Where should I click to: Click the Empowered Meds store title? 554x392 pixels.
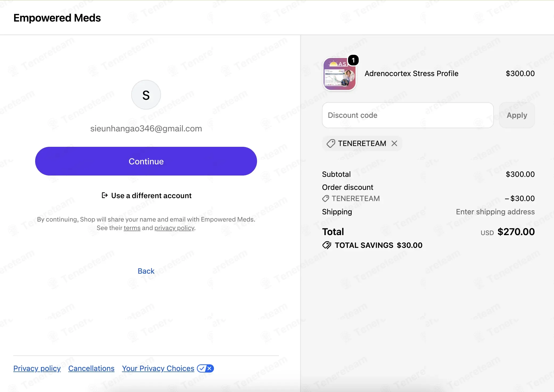coord(57,18)
